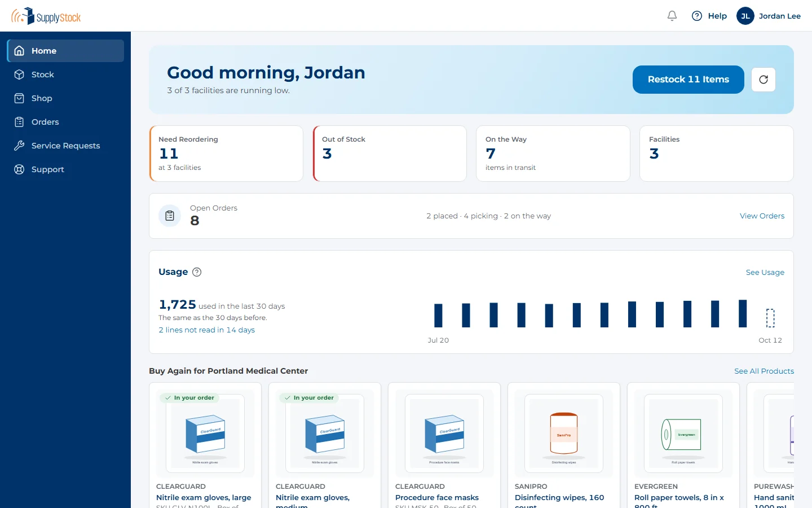Click the Orders clipboard icon in sidebar
Screen dimensions: 812x508
(x=19, y=122)
